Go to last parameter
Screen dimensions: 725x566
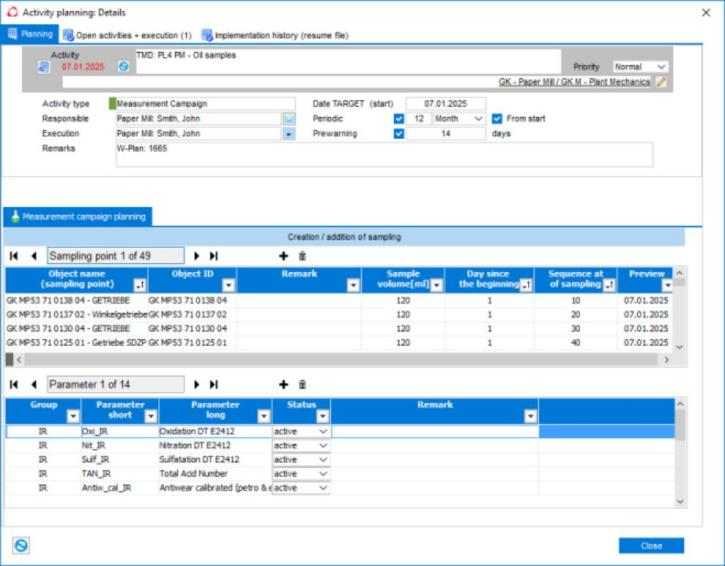214,384
